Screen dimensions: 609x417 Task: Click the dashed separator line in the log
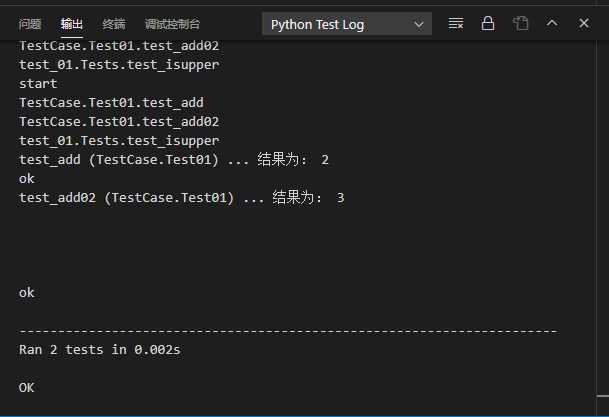pos(288,331)
